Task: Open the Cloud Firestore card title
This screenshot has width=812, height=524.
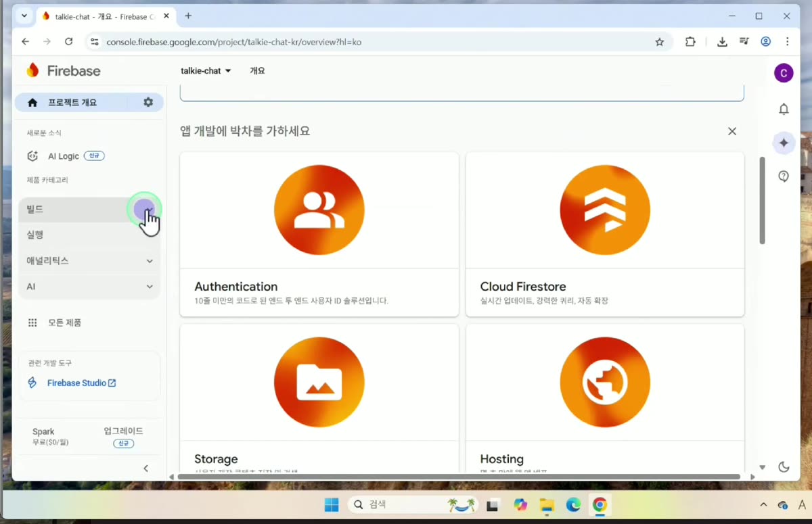Action: [x=523, y=287]
